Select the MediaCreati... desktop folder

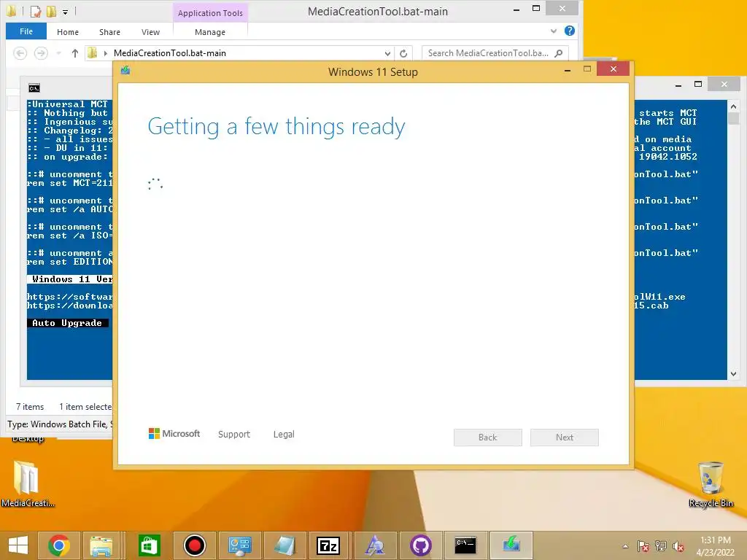pos(27,484)
